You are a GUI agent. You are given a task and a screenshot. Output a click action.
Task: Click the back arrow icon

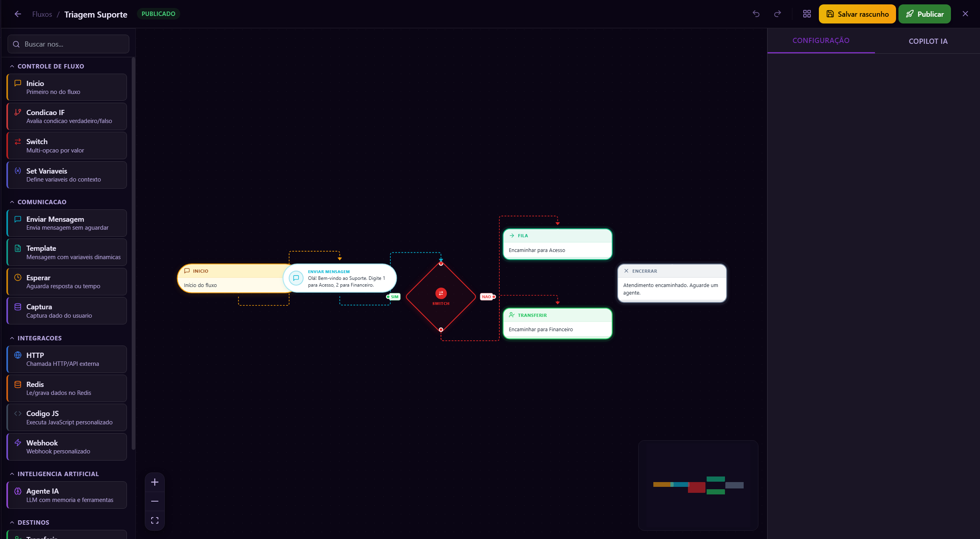[x=18, y=14]
